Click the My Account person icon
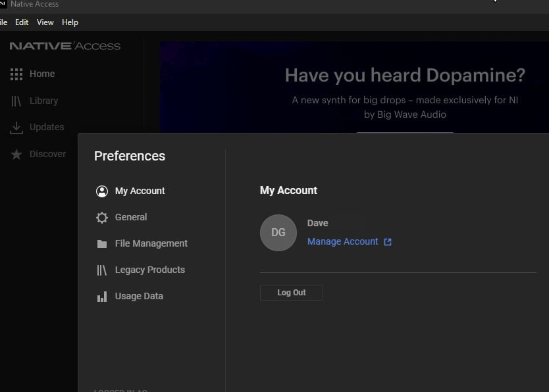This screenshot has width=549, height=392. point(102,191)
